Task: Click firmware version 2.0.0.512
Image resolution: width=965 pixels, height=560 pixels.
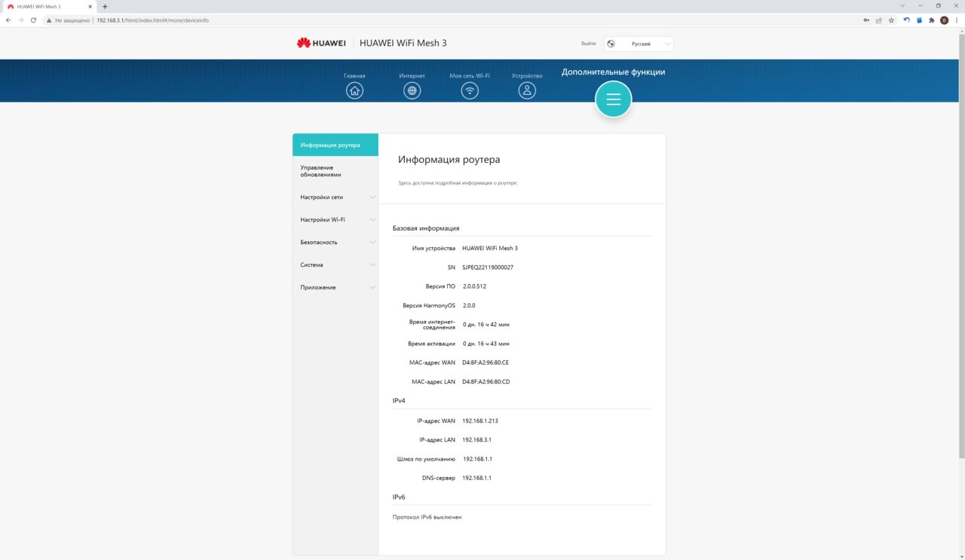Action: [474, 286]
